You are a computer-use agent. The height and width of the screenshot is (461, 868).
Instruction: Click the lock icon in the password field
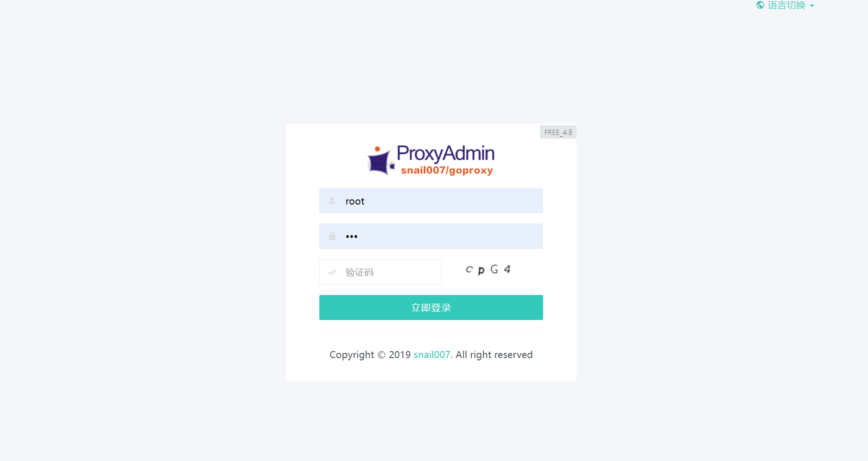pos(332,236)
